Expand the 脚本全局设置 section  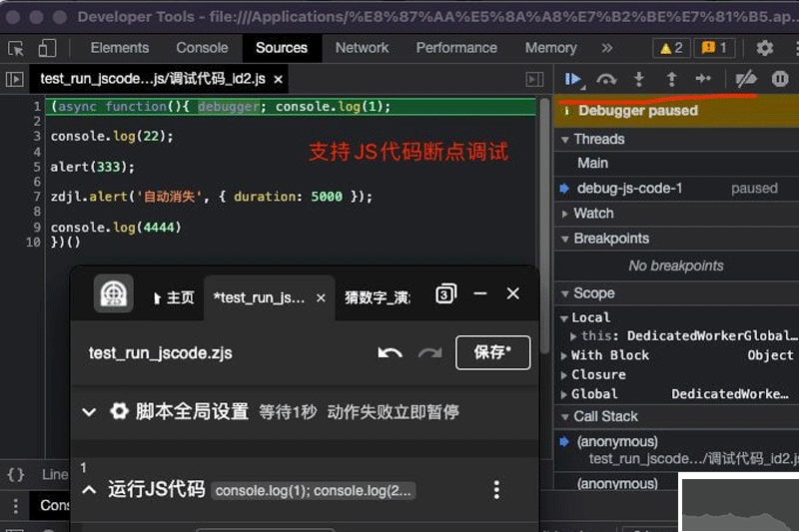point(89,411)
